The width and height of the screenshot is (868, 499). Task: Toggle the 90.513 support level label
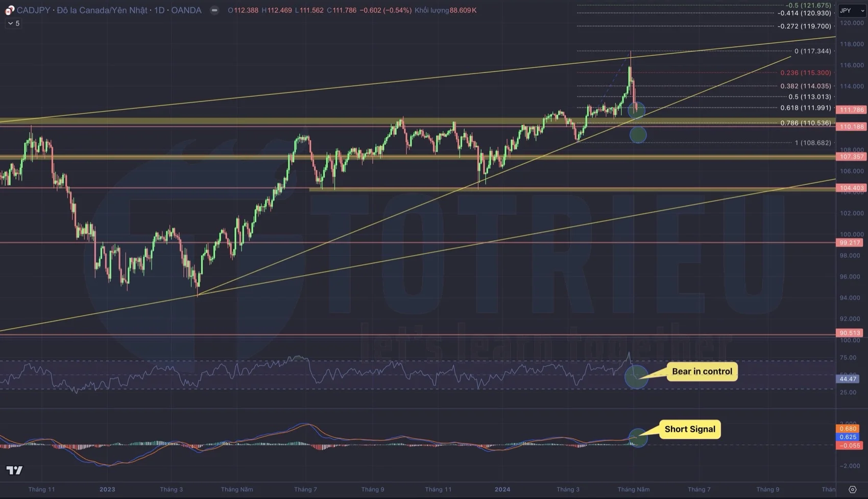(849, 332)
